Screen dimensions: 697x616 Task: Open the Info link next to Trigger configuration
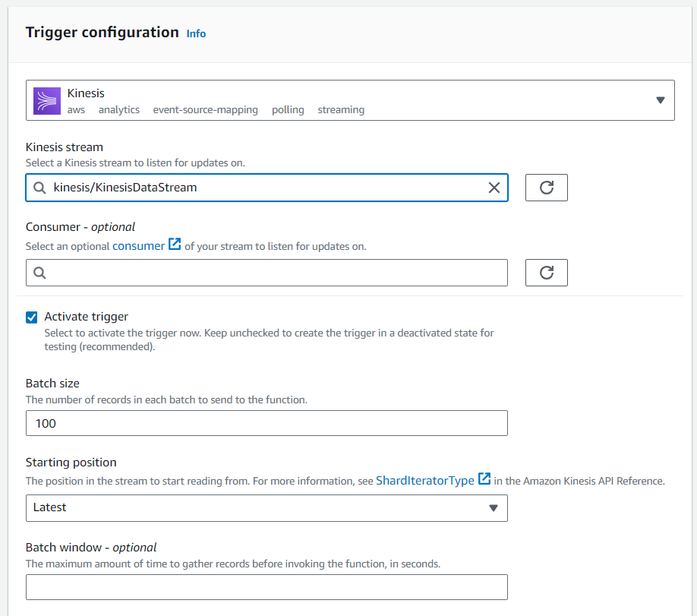click(x=196, y=34)
